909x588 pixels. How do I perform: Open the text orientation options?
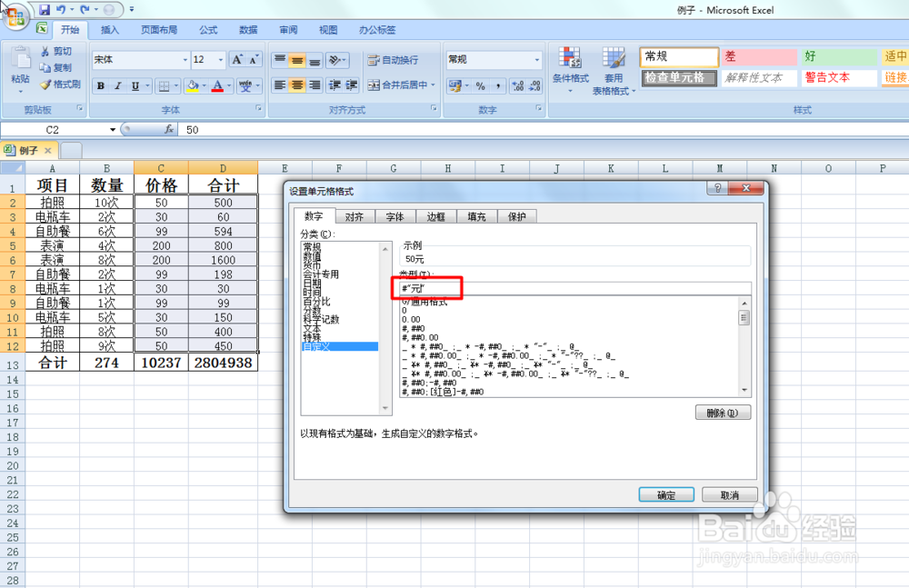click(x=337, y=59)
